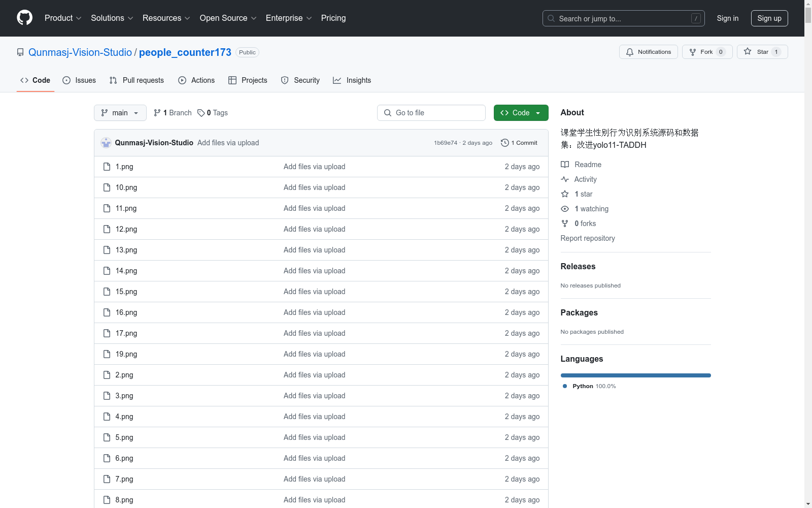Viewport: 812px width, 508px height.
Task: Expand the Product menu
Action: click(x=63, y=18)
